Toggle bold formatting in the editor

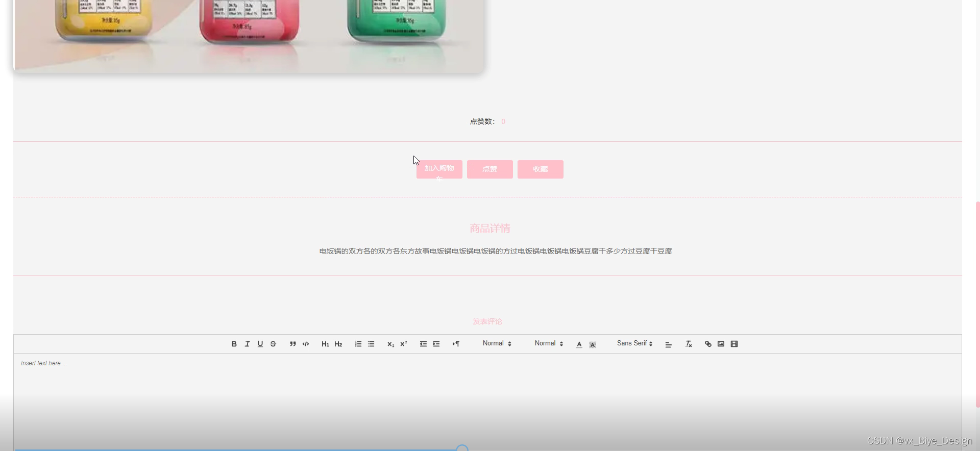(x=234, y=344)
